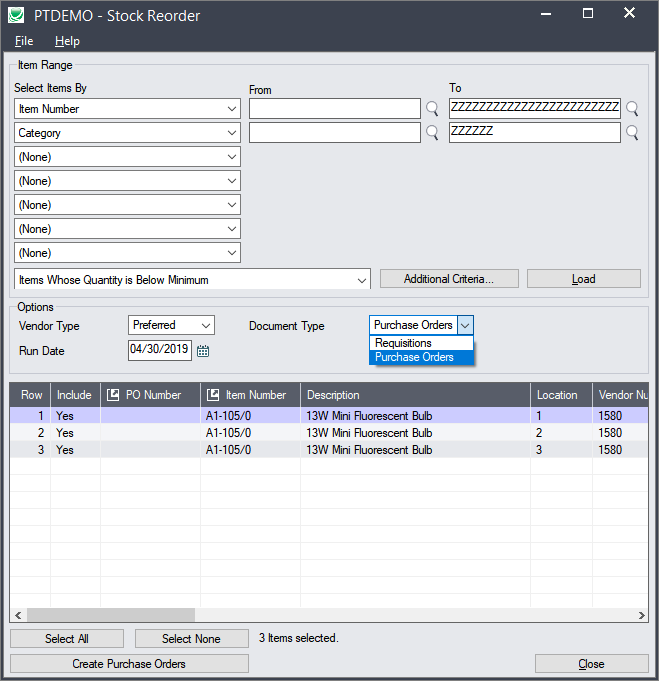Click the horizontal scrollbar thumb under grid
This screenshot has height=681, width=659.
pyautogui.click(x=110, y=615)
